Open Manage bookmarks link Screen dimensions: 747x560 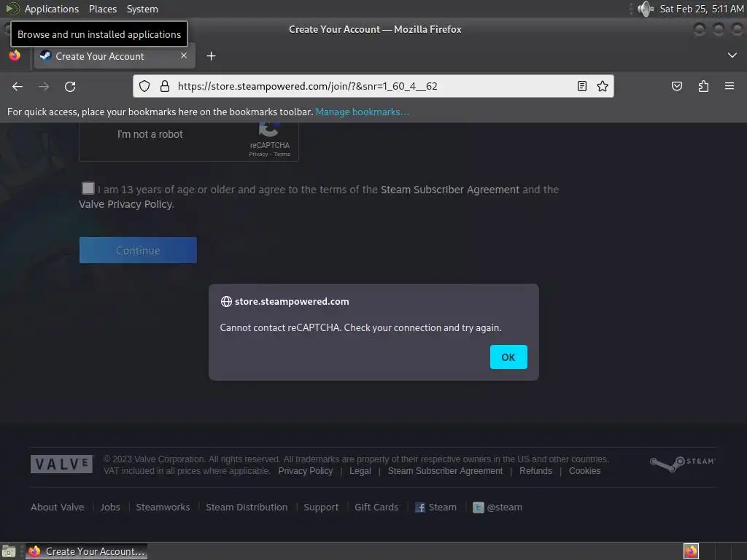(362, 112)
